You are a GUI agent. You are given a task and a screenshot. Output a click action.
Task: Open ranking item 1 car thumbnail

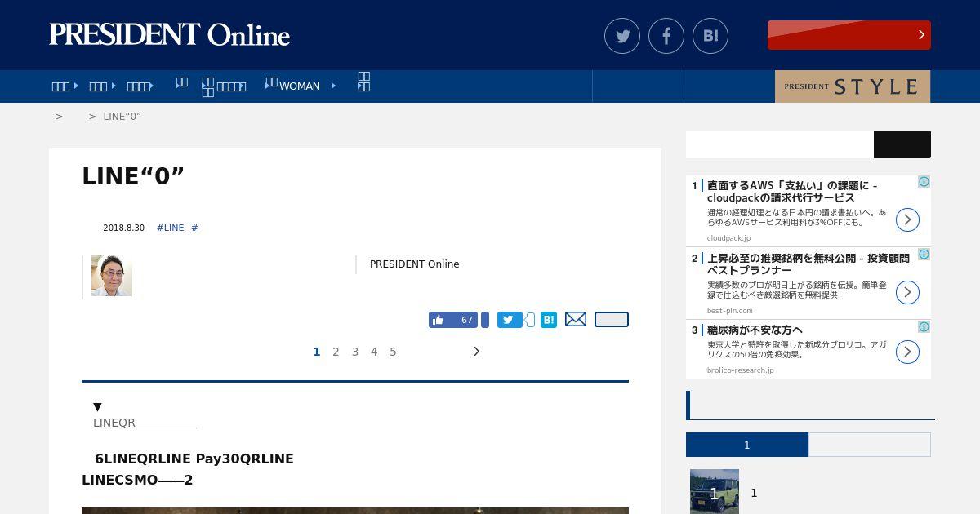coord(715,491)
